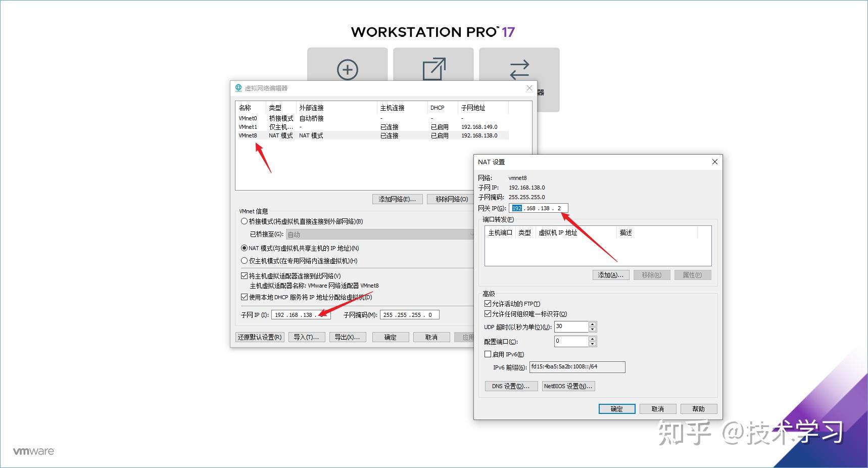Click 帮助 in the NAT 设置 dialog

pos(699,409)
